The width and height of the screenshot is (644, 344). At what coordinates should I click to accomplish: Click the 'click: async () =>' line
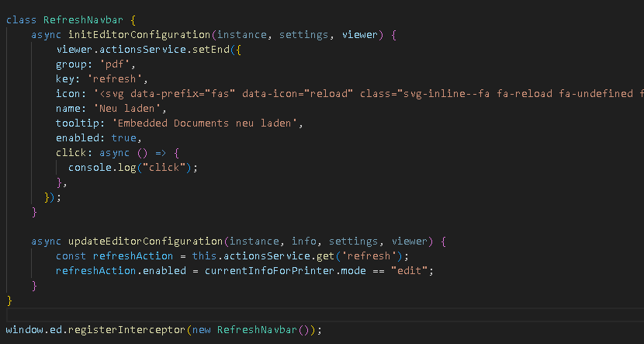pyautogui.click(x=117, y=153)
